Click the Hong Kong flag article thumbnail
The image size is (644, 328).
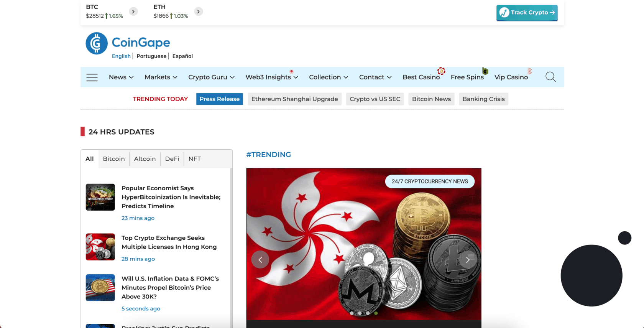(100, 247)
